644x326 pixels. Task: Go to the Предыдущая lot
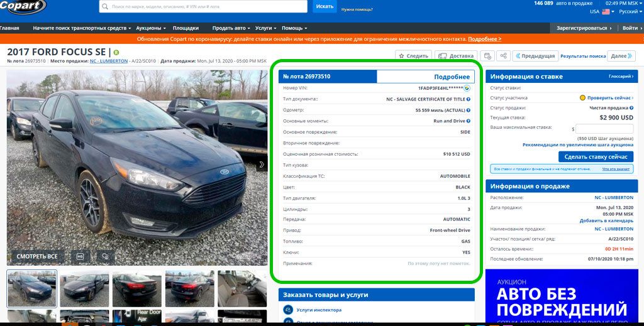point(535,56)
